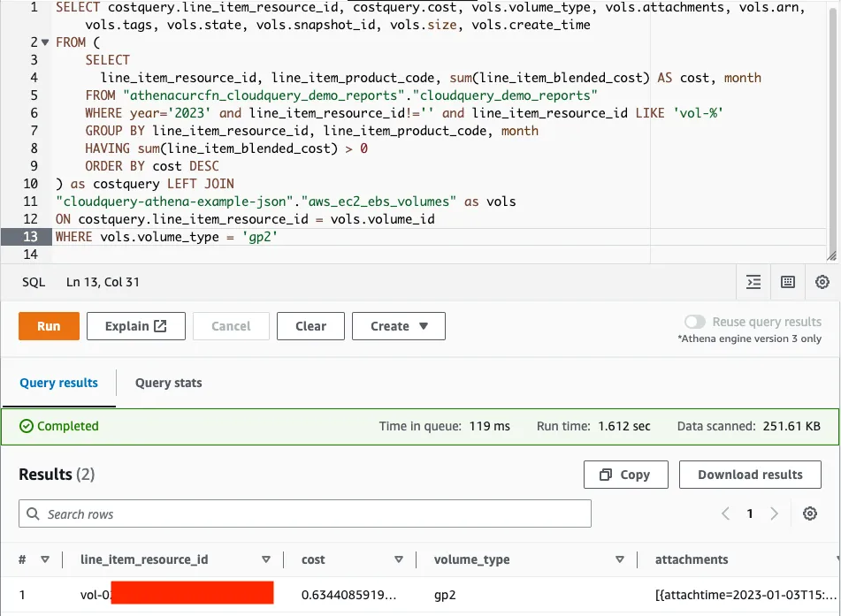The width and height of the screenshot is (841, 616).
Task: Go to next results page
Action: pyautogui.click(x=774, y=513)
